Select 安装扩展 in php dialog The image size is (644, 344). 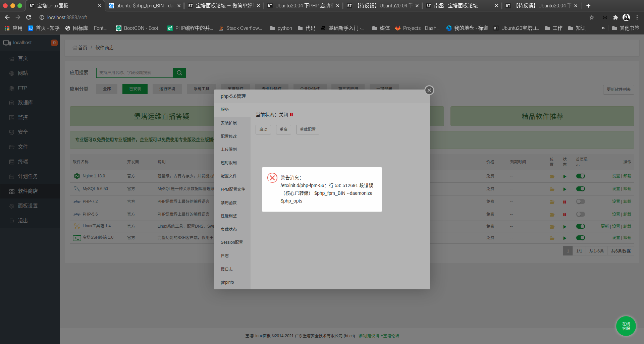(x=232, y=123)
